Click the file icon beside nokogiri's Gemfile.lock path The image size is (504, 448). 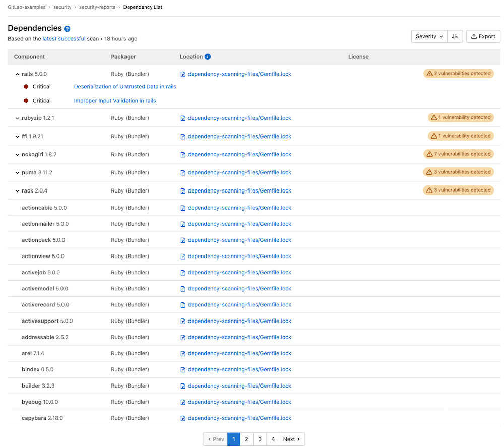click(182, 154)
